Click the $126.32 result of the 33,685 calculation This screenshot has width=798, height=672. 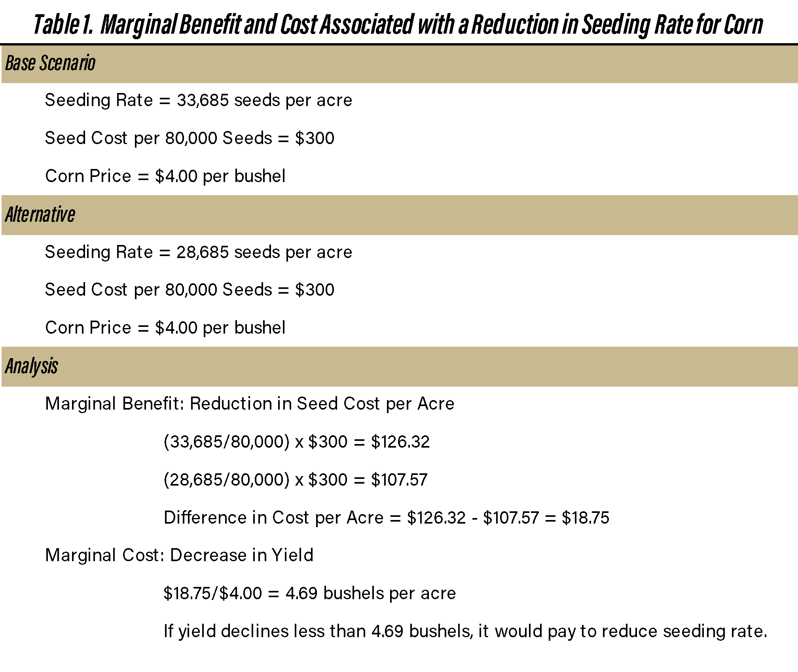400,442
